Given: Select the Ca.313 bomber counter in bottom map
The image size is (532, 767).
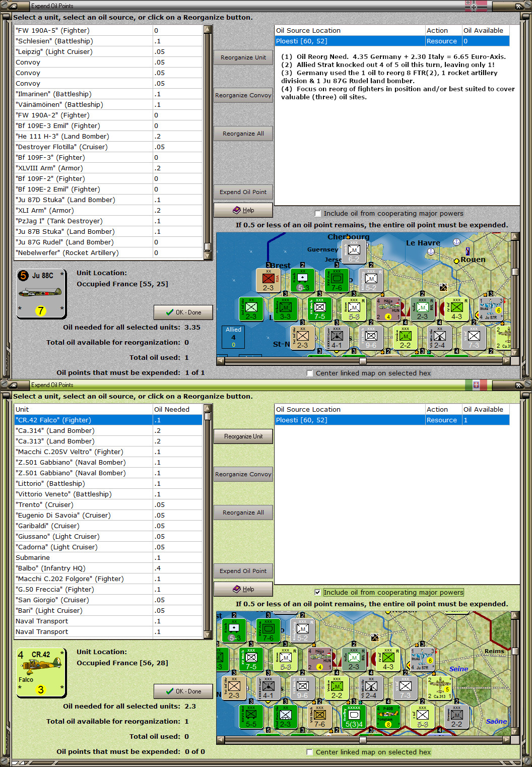Looking at the screenshot, I should (439, 688).
